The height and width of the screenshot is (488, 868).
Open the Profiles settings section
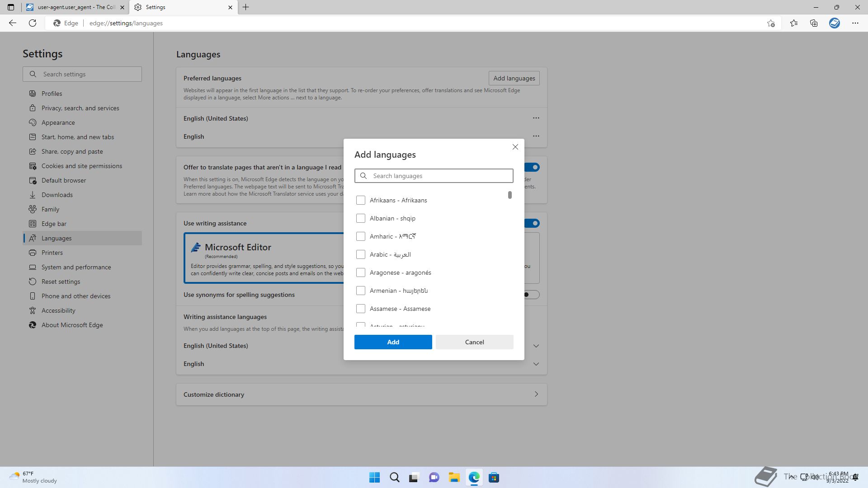tap(82, 94)
